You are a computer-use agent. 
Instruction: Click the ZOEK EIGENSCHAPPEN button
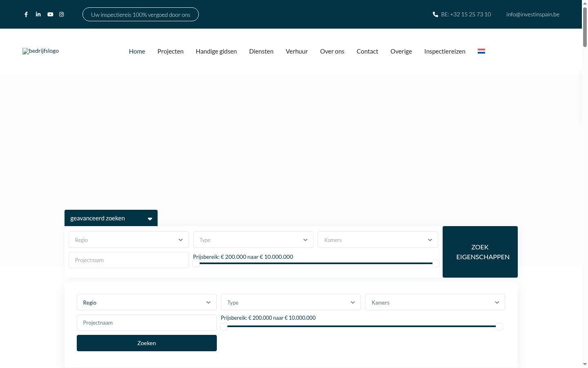pos(480,252)
